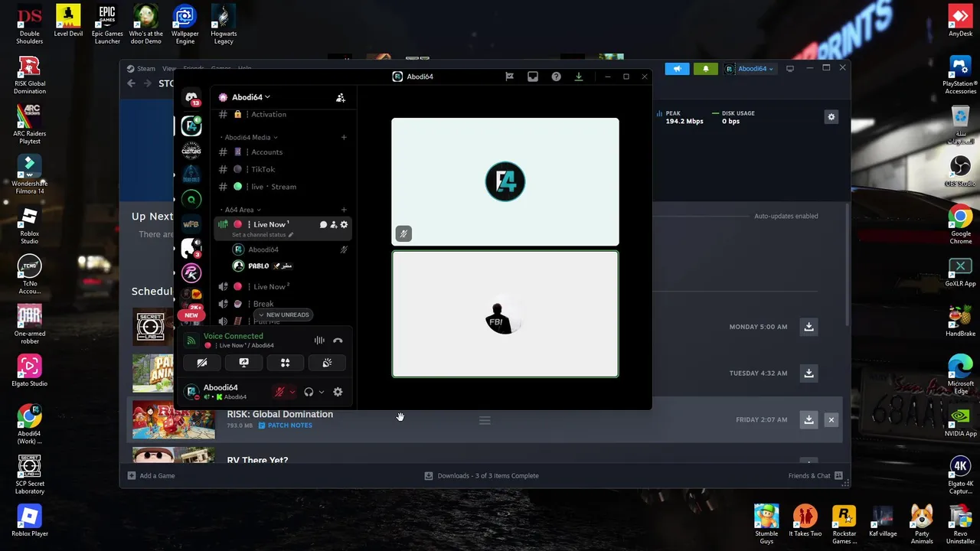The width and height of the screenshot is (980, 551).
Task: Start Discord screen sharing
Action: click(243, 363)
